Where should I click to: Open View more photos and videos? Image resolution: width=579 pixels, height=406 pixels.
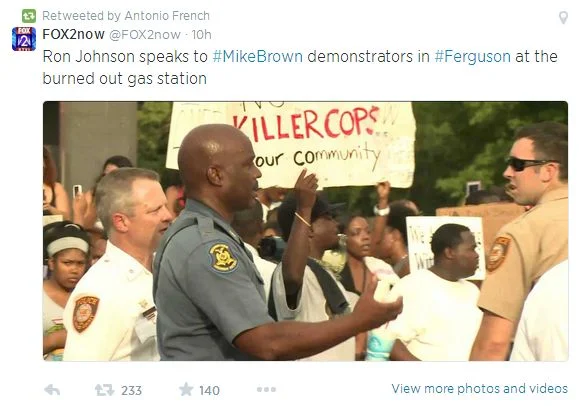pos(480,389)
